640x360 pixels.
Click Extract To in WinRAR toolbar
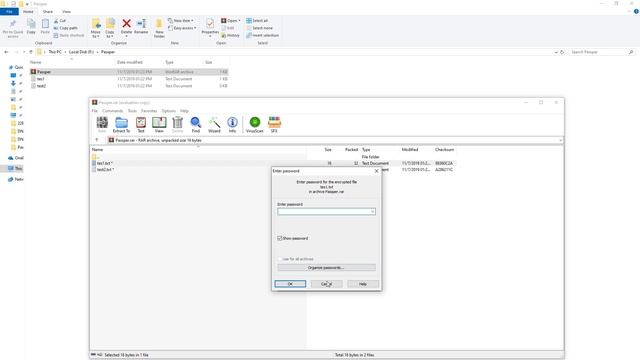coord(121,124)
